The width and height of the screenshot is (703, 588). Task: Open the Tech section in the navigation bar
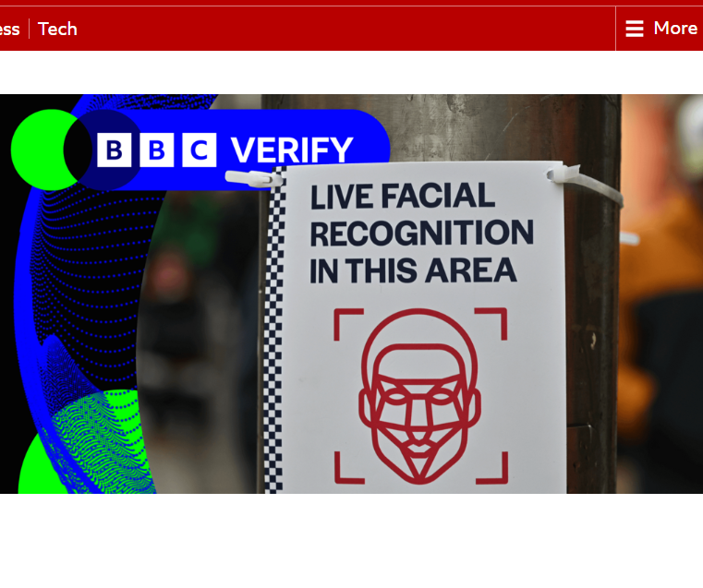point(57,30)
